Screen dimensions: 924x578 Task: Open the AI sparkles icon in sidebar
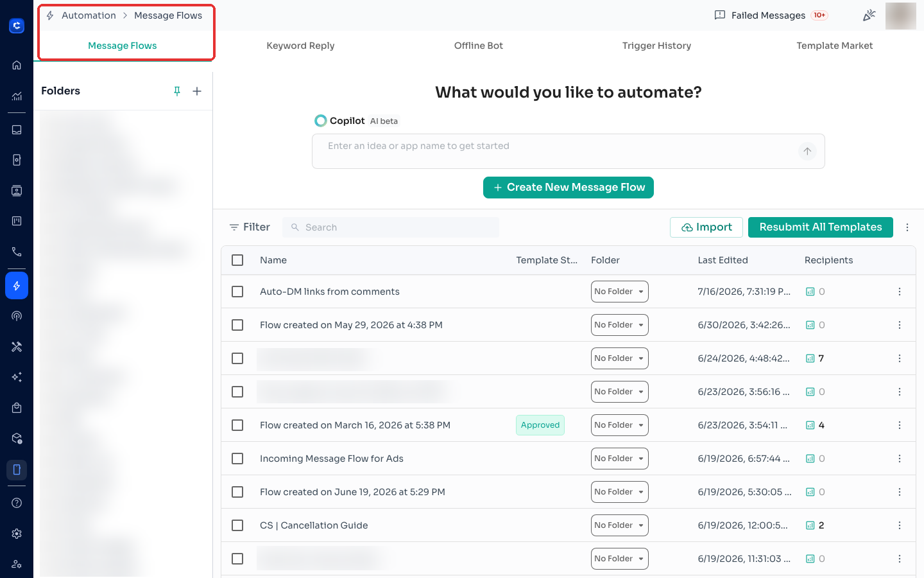coord(17,377)
